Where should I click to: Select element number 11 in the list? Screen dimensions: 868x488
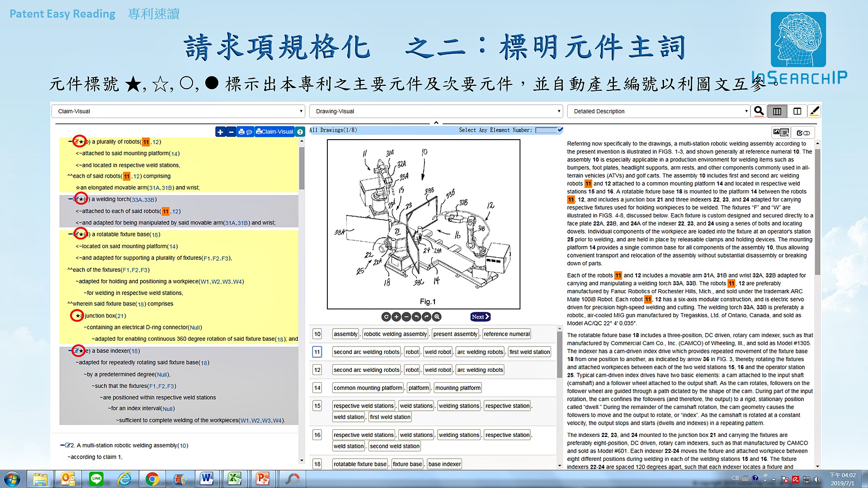click(317, 352)
